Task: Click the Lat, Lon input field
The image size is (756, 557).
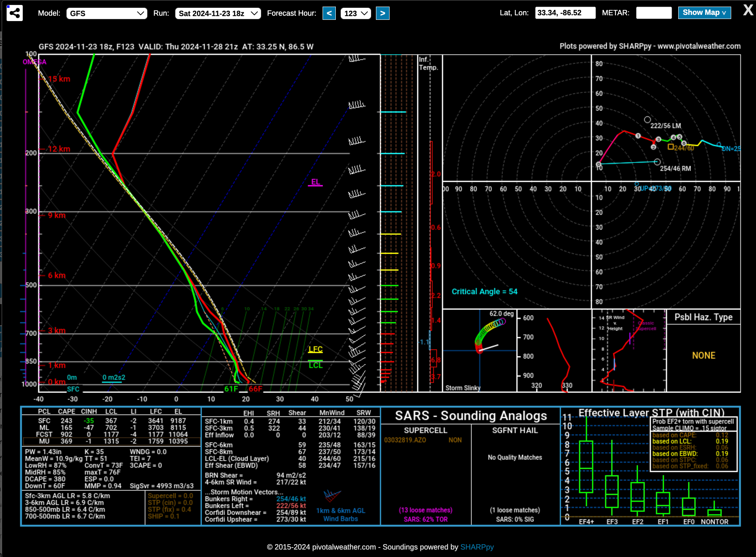Action: pyautogui.click(x=565, y=13)
